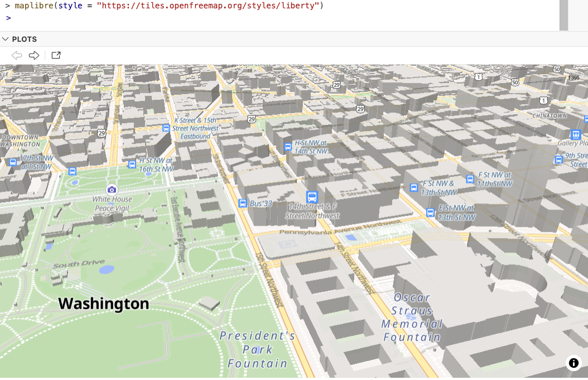Click the Bus '33 stop icon
Screen dimensions: 588x380
(243, 203)
